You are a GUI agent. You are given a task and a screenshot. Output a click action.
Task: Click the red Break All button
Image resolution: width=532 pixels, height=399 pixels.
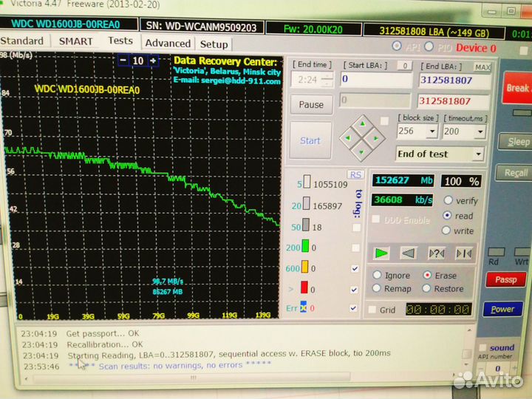coord(517,88)
